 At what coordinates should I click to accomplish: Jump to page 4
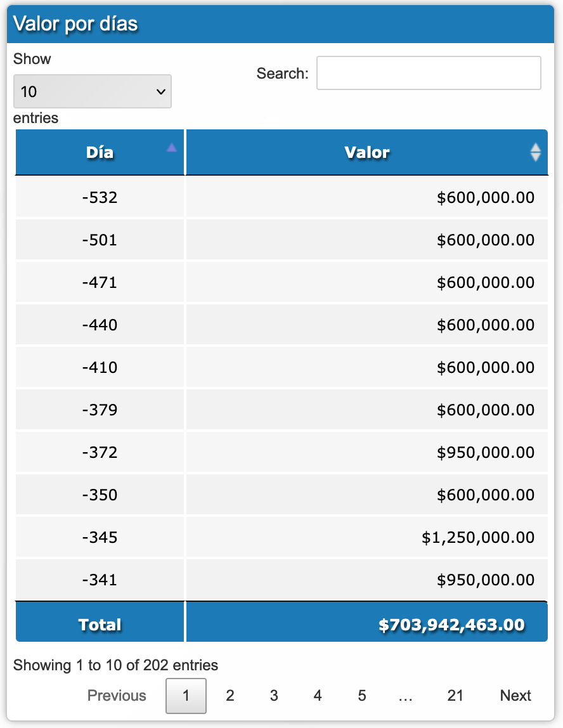point(318,696)
